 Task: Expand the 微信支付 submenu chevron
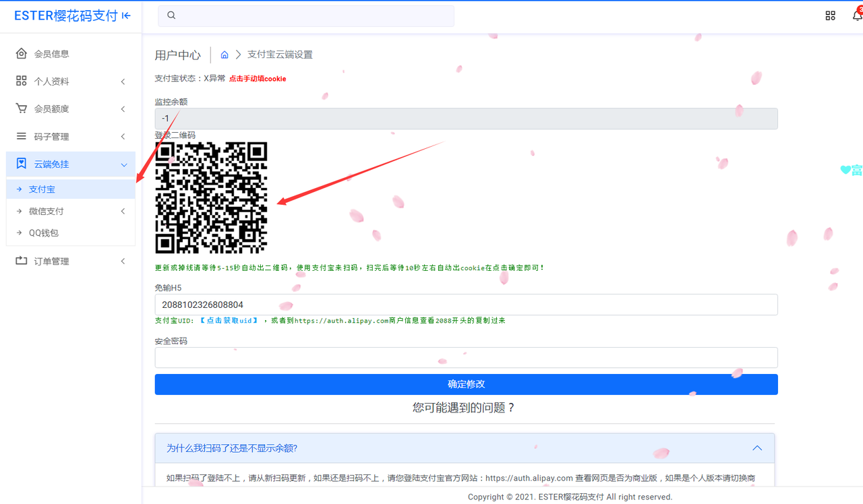pos(123,212)
